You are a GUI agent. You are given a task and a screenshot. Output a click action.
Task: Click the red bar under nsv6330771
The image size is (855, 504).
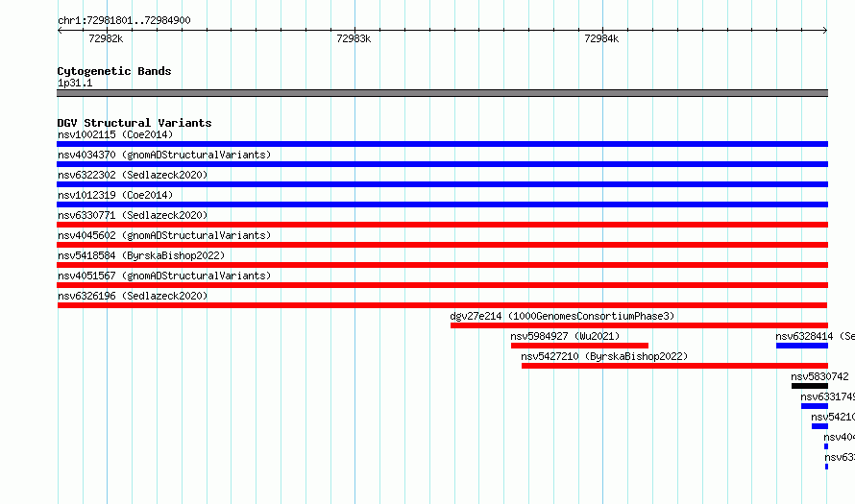tap(442, 225)
